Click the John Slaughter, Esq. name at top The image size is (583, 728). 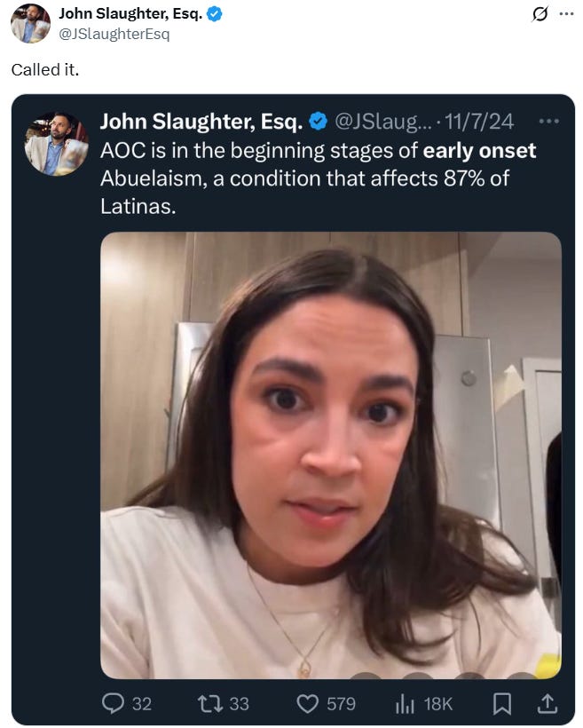point(130,14)
